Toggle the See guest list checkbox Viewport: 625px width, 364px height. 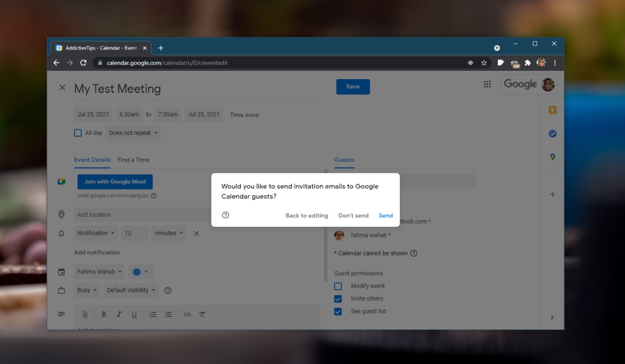[x=338, y=311]
